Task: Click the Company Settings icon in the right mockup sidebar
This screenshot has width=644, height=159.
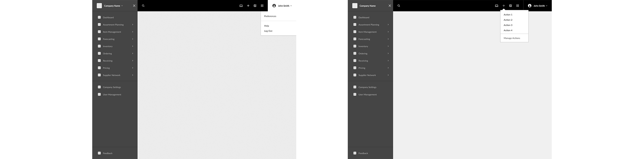Action: pos(355,87)
